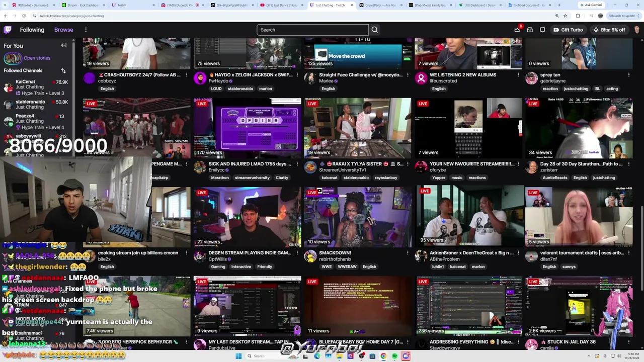Open options for AdrienBroner x DeenTheGreat stream

click(x=518, y=253)
